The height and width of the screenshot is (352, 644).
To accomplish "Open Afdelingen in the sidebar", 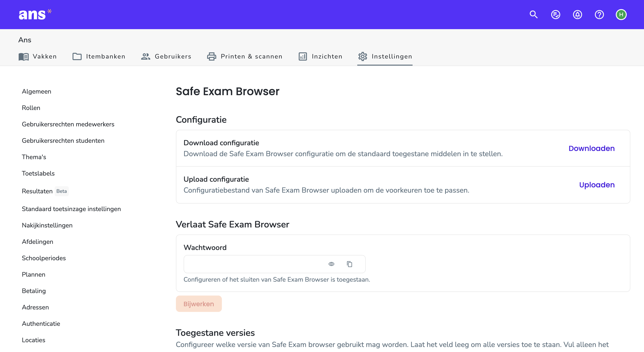I will pyautogui.click(x=38, y=242).
